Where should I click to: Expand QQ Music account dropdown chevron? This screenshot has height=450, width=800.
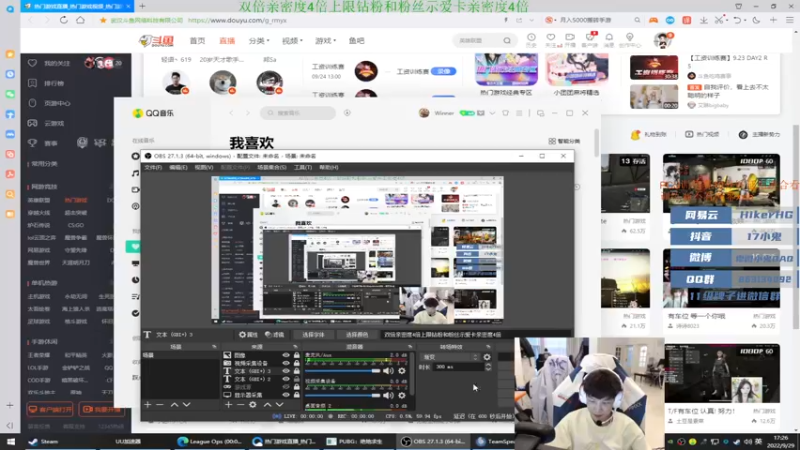(x=492, y=113)
